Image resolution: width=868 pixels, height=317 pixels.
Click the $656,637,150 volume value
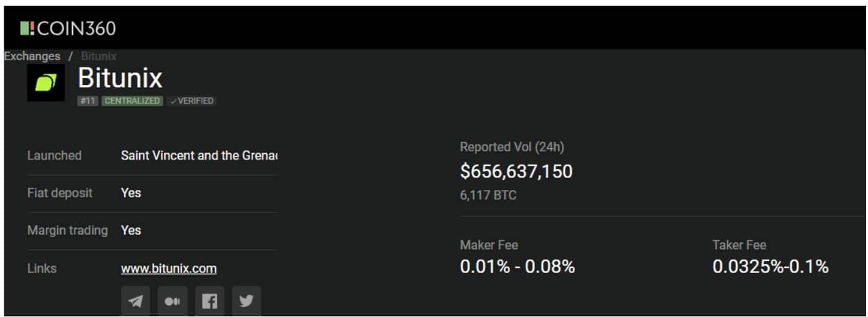pos(517,171)
